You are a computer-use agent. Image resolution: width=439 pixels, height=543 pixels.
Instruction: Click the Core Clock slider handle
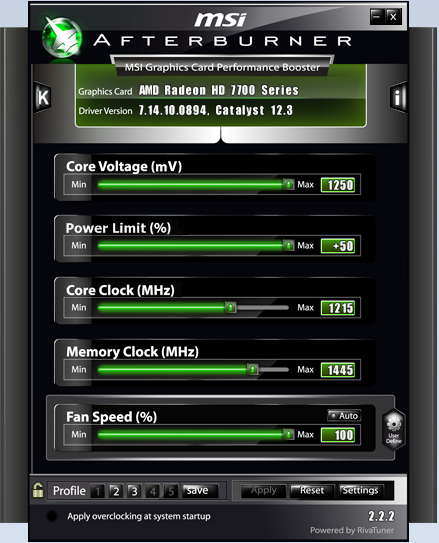[x=231, y=307]
